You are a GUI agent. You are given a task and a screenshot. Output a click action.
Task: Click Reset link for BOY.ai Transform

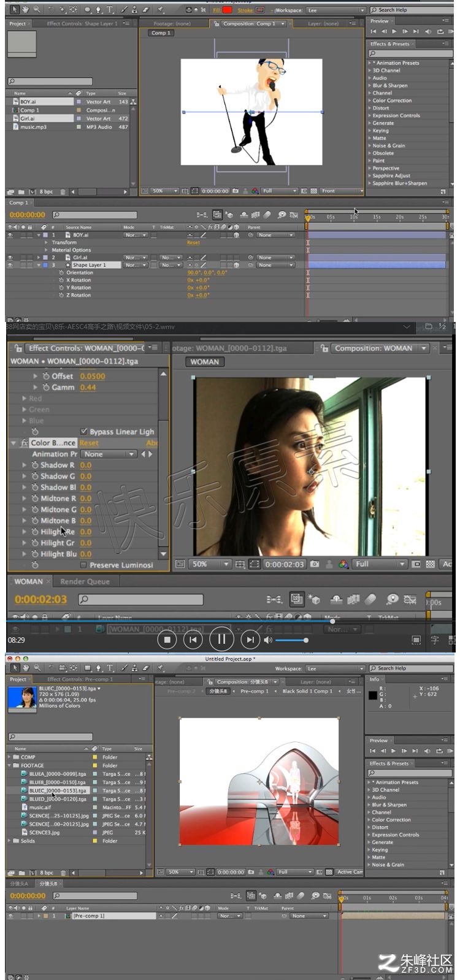click(193, 242)
